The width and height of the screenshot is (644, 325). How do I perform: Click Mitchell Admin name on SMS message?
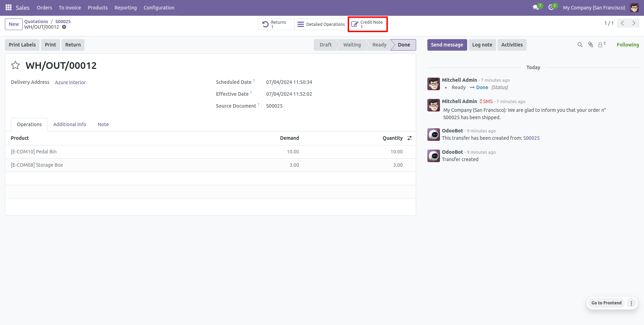pyautogui.click(x=459, y=101)
